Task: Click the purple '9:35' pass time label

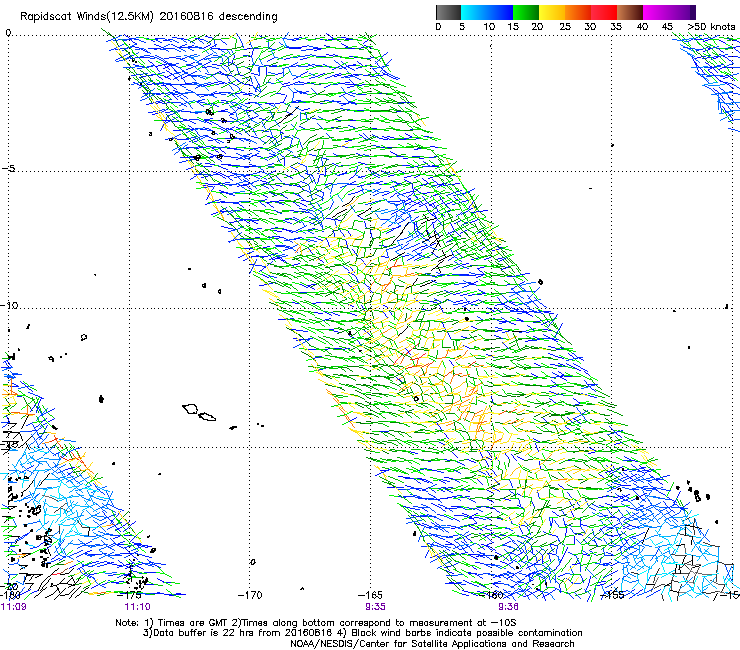Action: [x=375, y=607]
